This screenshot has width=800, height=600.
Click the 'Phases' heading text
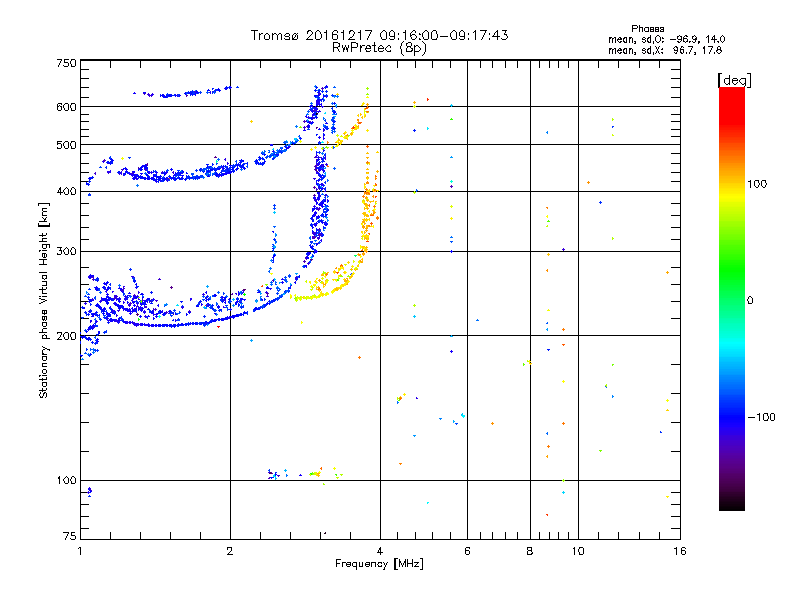[x=647, y=29]
